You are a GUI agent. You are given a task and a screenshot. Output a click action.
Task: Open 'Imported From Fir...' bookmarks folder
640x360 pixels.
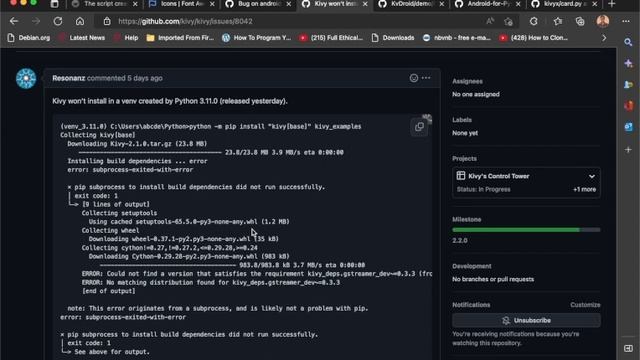[180, 38]
